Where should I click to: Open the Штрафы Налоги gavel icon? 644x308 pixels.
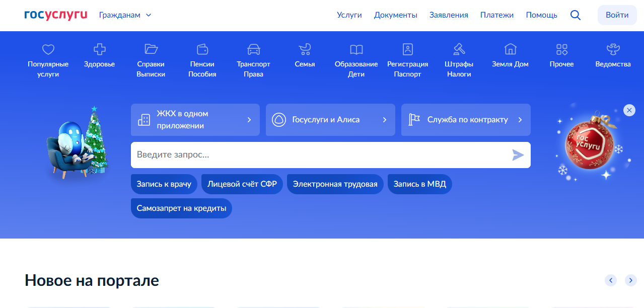(x=459, y=49)
